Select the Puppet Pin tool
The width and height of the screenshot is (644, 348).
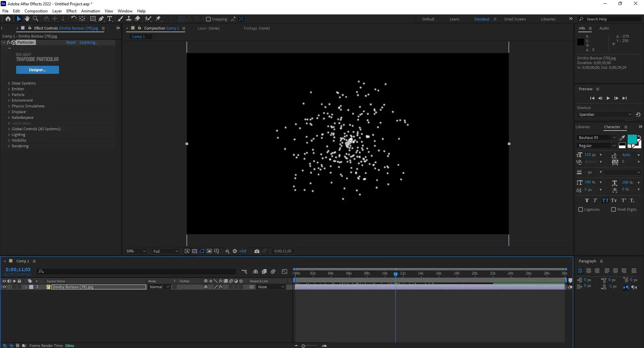[158, 19]
